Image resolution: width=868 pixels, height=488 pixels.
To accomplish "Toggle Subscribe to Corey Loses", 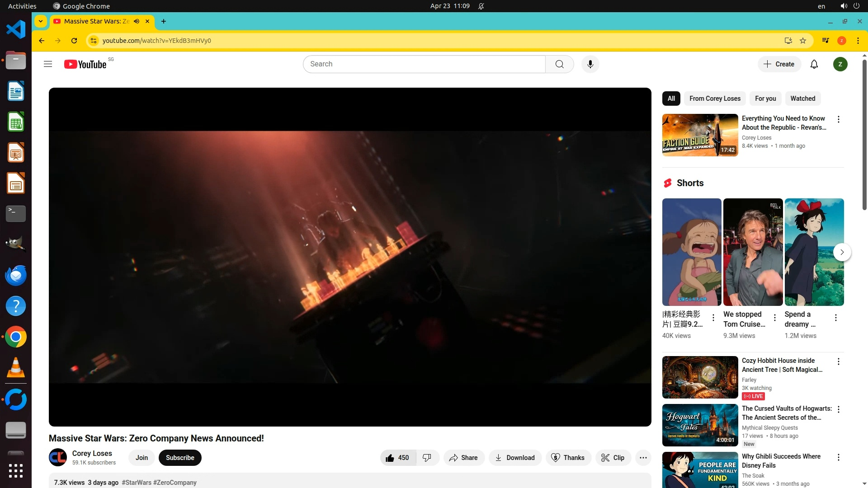I will 180,458.
